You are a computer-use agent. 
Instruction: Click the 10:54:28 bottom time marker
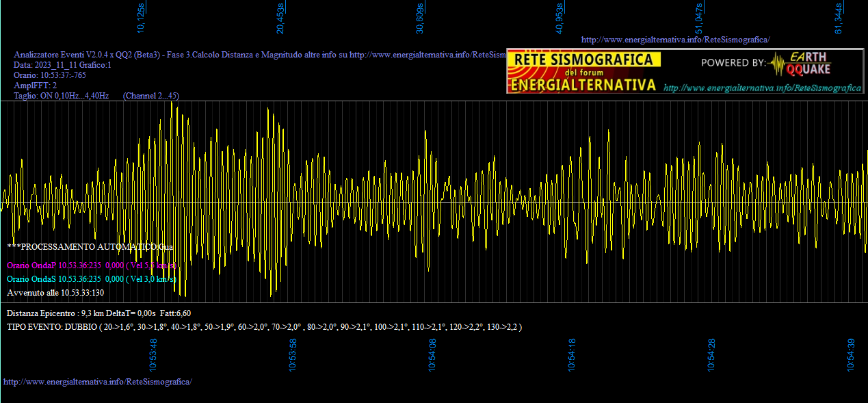point(711,354)
